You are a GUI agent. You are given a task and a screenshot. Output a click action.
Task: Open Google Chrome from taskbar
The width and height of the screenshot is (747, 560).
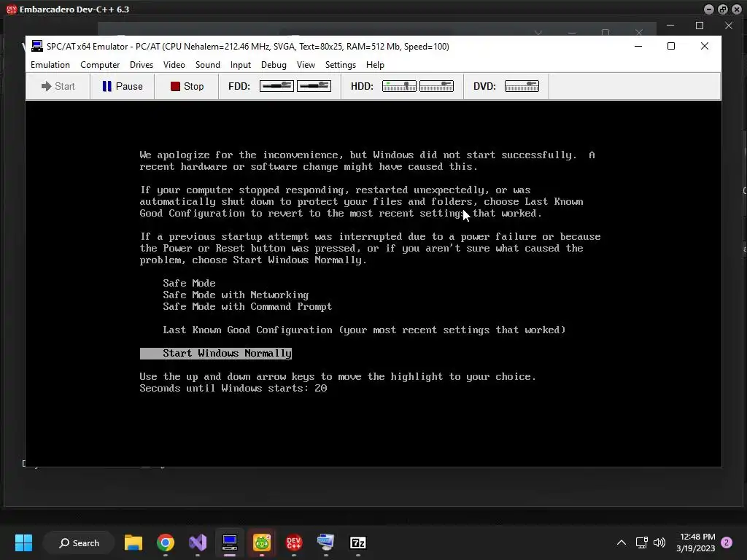click(166, 542)
